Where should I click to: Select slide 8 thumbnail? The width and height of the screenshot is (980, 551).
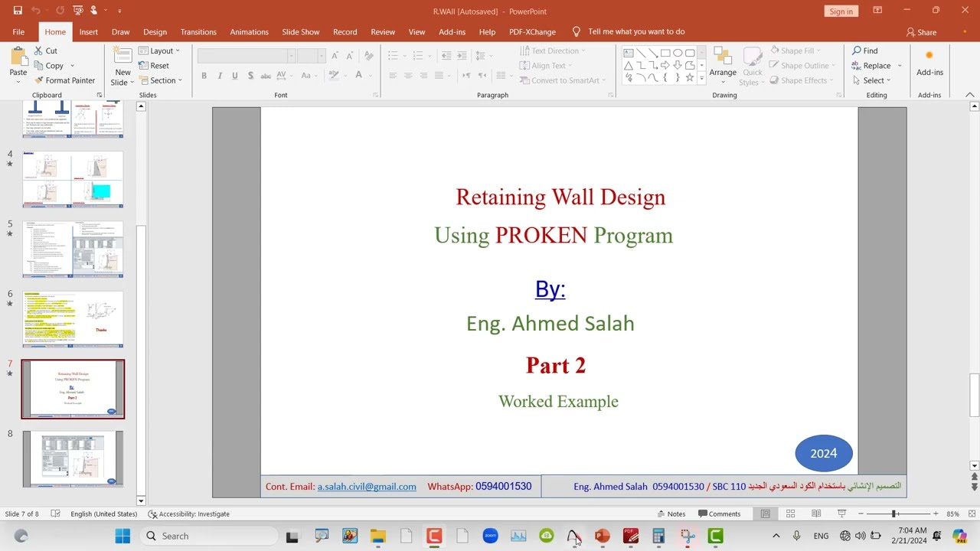click(x=73, y=459)
